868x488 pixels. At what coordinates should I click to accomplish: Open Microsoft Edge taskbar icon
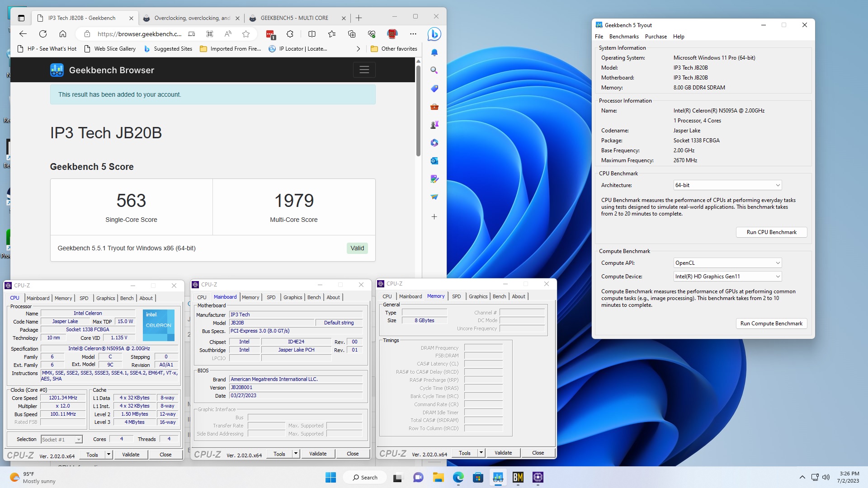tap(458, 478)
